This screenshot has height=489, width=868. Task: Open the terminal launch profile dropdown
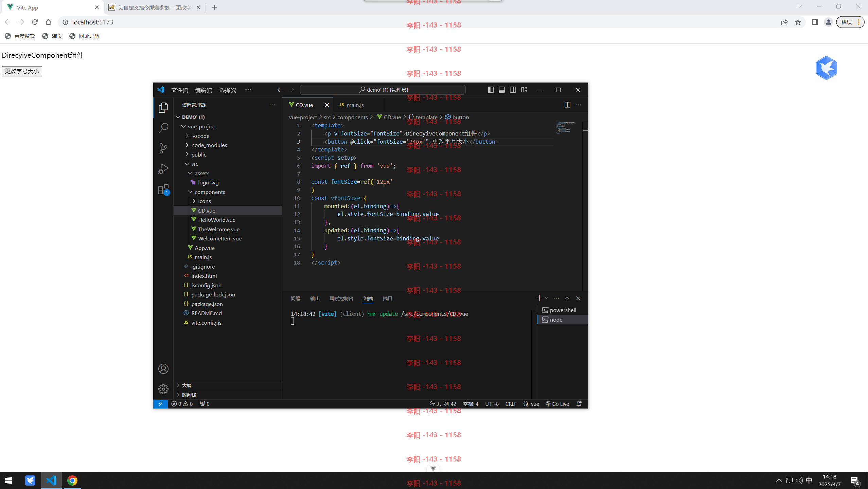(x=546, y=298)
